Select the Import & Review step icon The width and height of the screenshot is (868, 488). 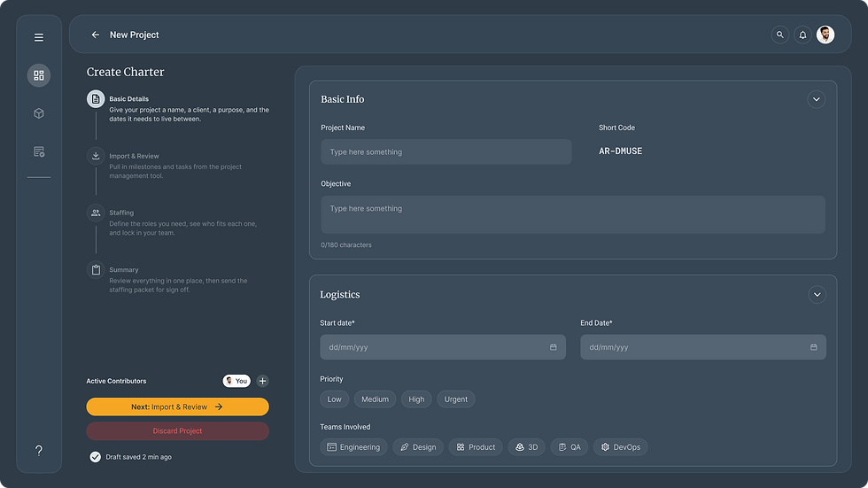[96, 156]
